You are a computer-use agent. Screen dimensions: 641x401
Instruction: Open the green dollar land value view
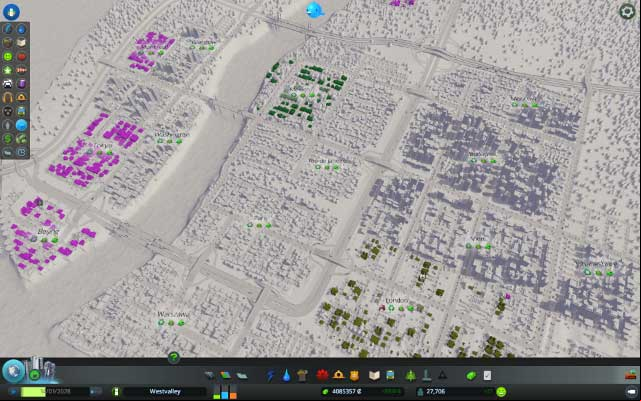[8, 139]
